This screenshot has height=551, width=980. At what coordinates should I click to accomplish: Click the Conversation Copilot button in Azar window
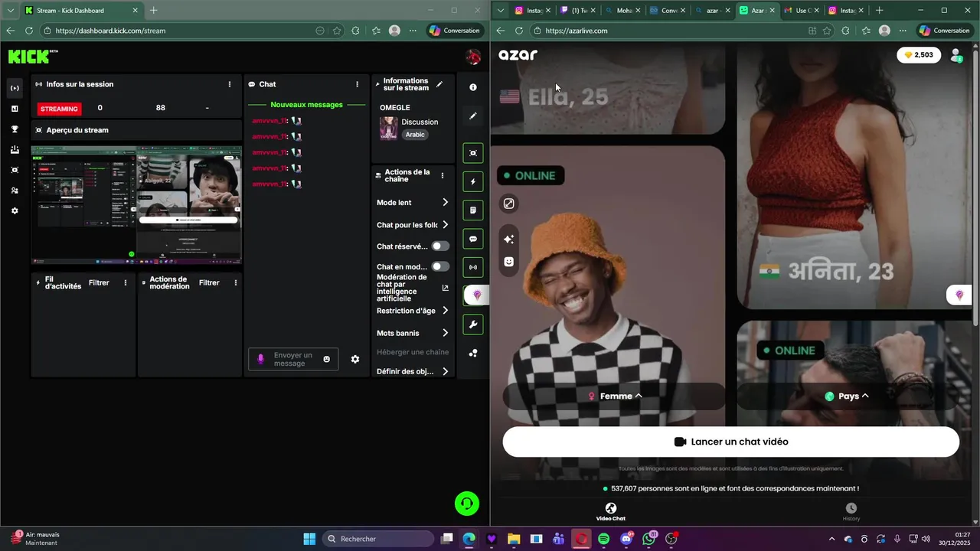point(944,31)
